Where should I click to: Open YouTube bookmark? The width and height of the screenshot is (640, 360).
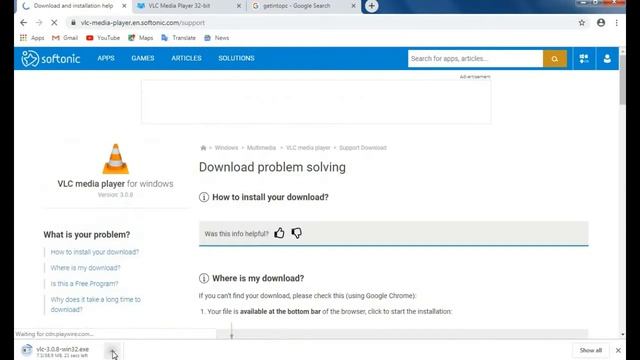(x=103, y=38)
